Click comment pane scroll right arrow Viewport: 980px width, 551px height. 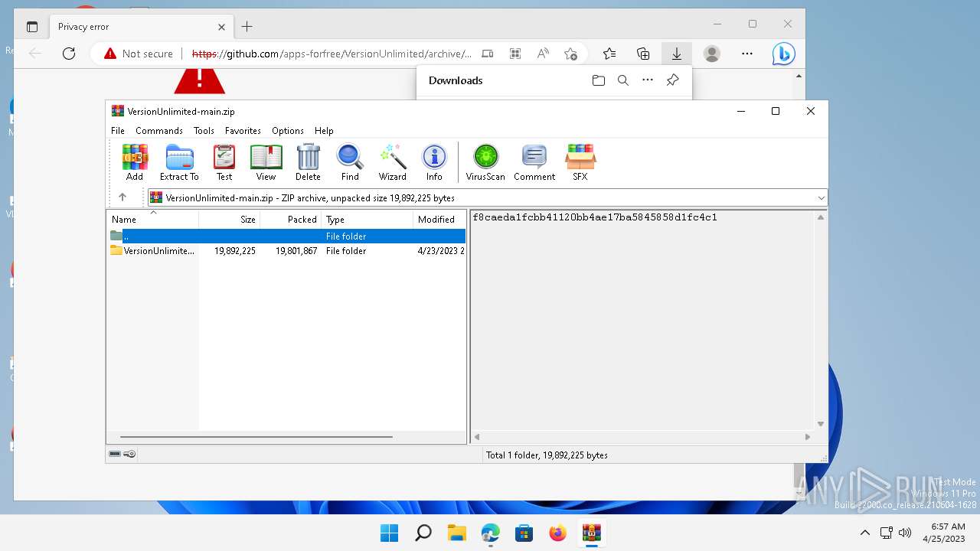pos(807,437)
